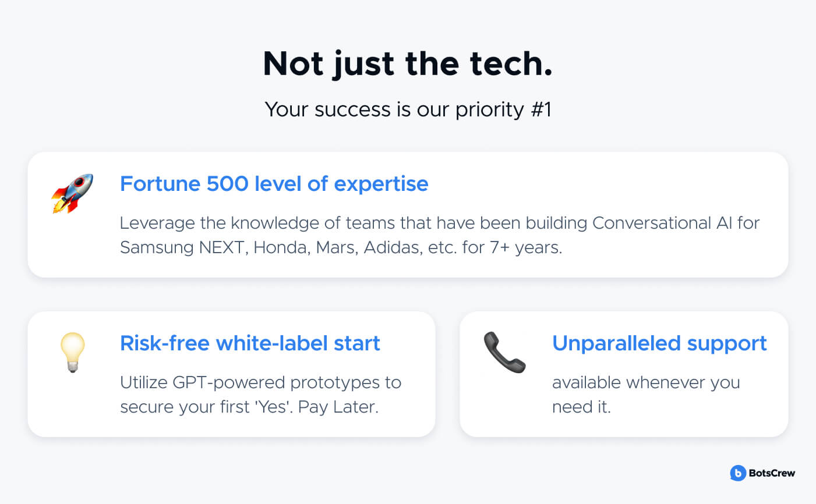Viewport: 816px width, 504px height.
Task: Click the Utilize GPT-powered prototypes text
Action: (260, 383)
